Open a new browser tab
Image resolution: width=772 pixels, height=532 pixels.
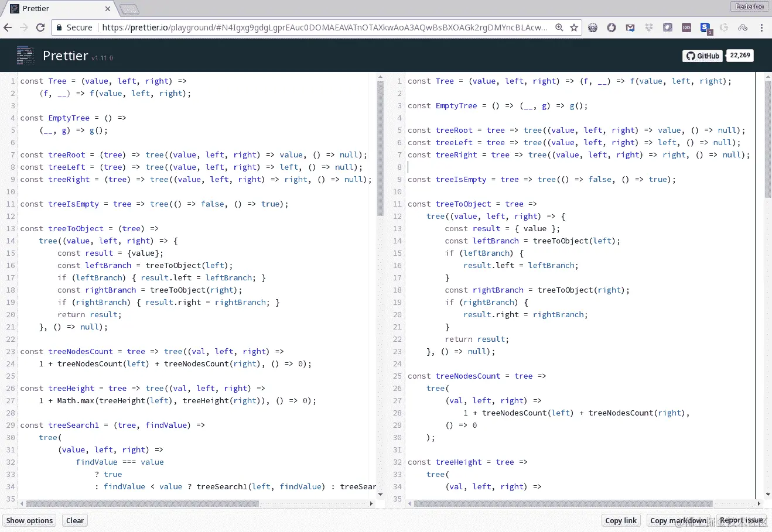click(x=129, y=9)
